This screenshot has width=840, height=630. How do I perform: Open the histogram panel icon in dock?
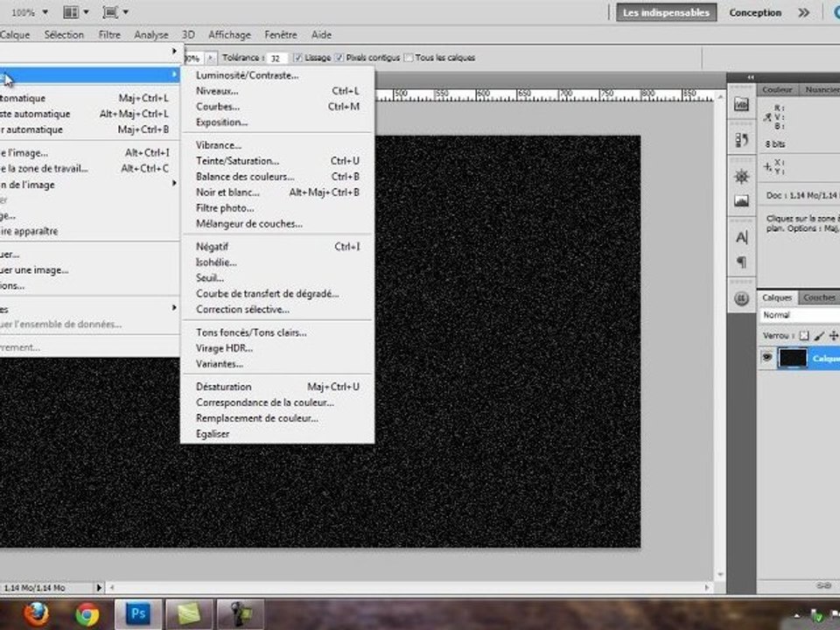[742, 200]
